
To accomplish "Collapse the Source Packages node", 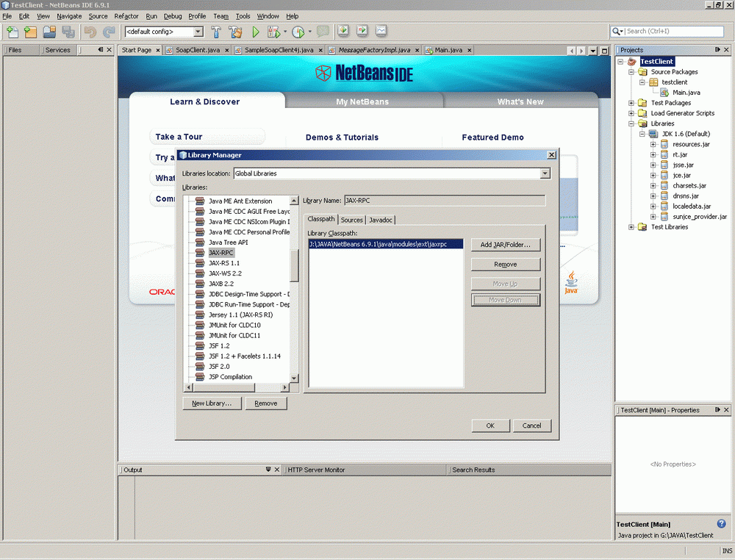I will [x=631, y=72].
